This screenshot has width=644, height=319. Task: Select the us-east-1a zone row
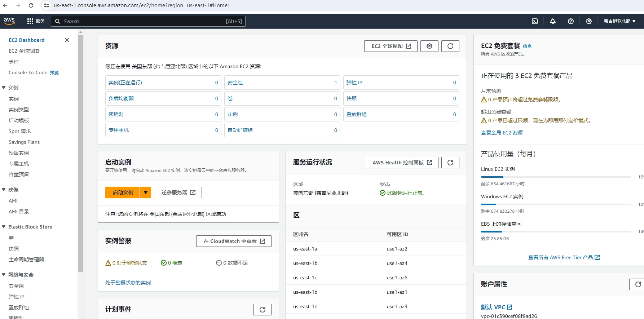pyautogui.click(x=376, y=249)
